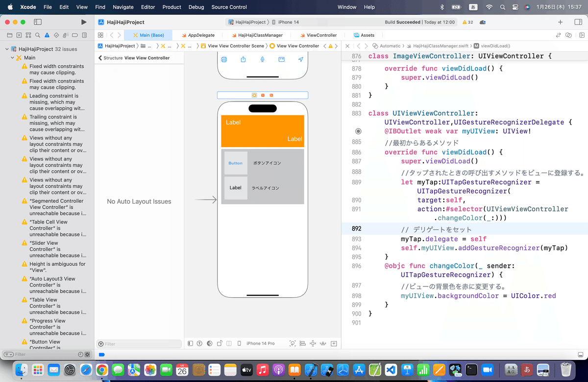
Task: Select the Issue navigator warning icon
Action: (x=47, y=35)
